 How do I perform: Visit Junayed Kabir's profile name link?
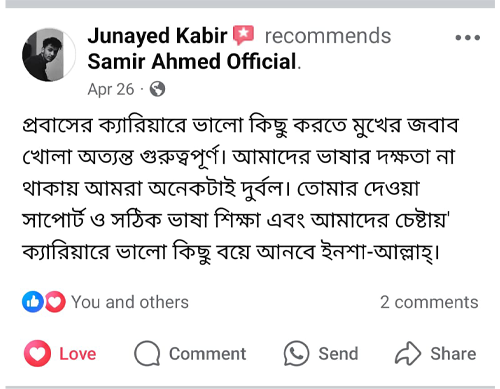tap(157, 36)
